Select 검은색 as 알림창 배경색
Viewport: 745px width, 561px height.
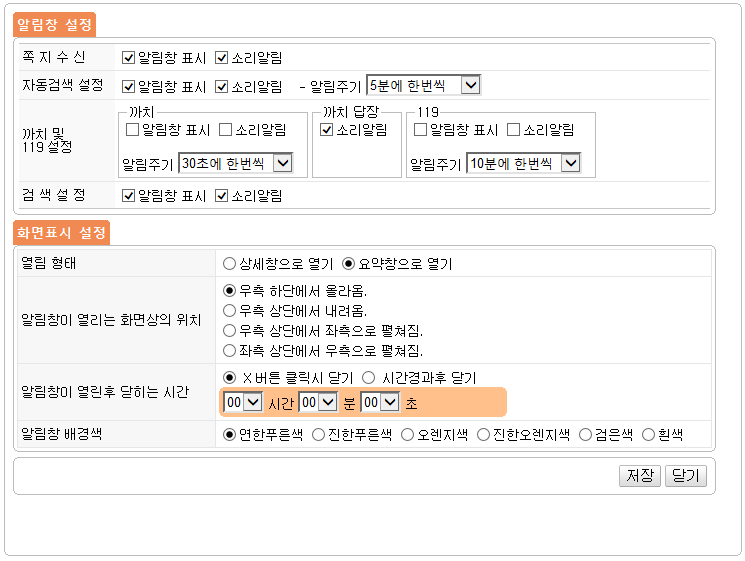(x=586, y=434)
